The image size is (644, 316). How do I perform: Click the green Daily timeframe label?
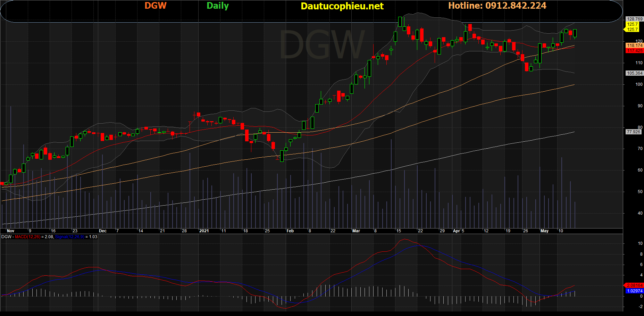point(218,6)
